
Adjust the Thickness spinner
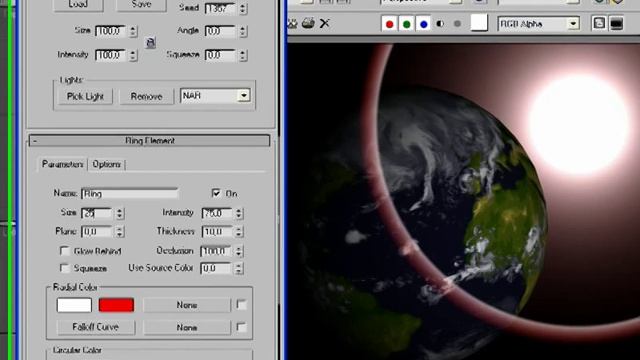pyautogui.click(x=239, y=232)
